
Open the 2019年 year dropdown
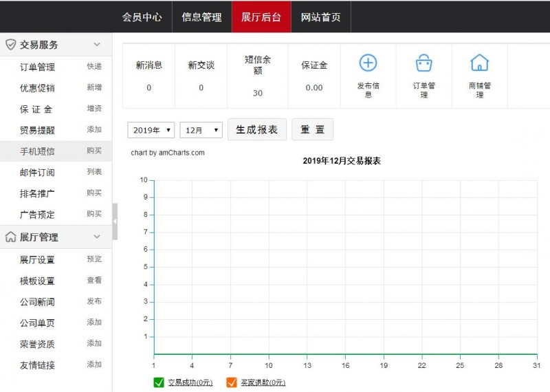[151, 130]
